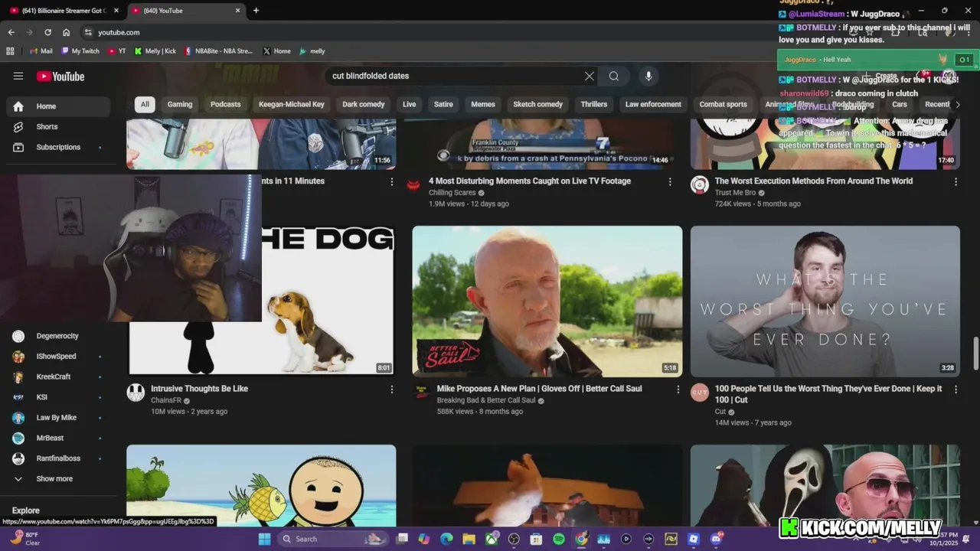Expand Show more in subscriptions list
Image resolution: width=980 pixels, height=551 pixels.
click(57, 479)
